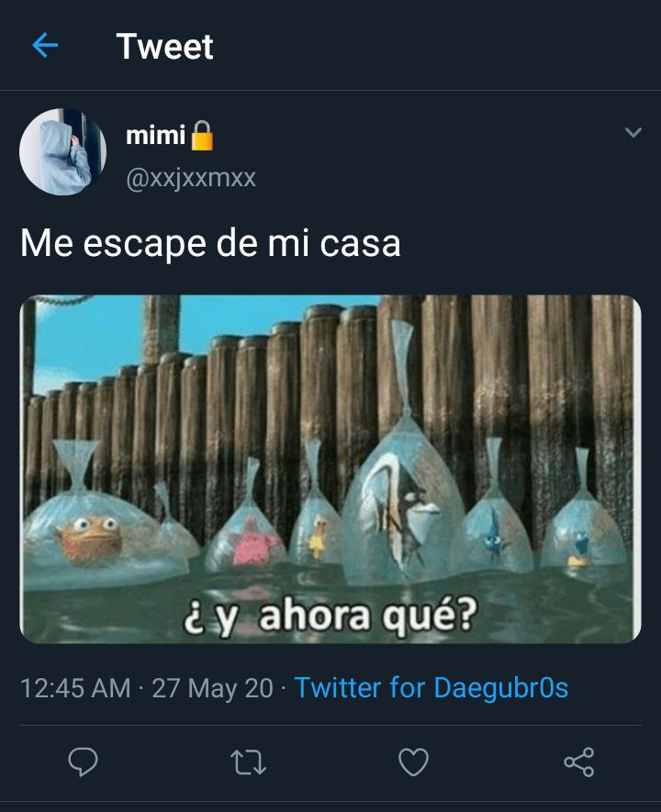The image size is (661, 812).
Task: Open the Twitter for Daegubr0s link
Action: coord(431,688)
